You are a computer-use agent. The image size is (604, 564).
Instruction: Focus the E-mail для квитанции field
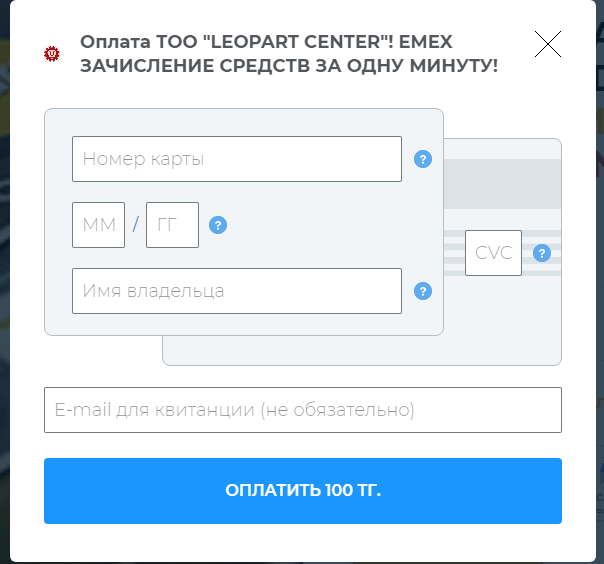[x=303, y=410]
